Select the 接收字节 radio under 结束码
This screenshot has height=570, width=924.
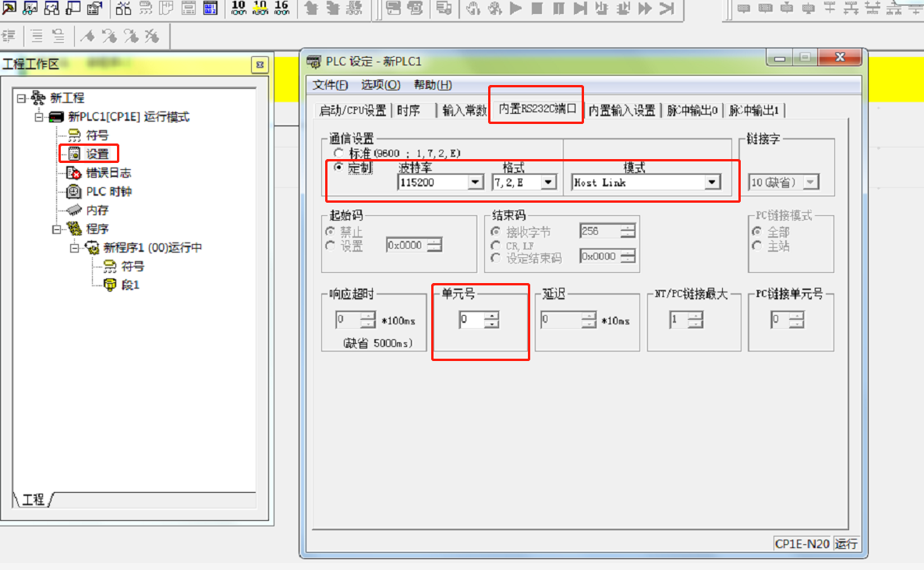pyautogui.click(x=496, y=232)
